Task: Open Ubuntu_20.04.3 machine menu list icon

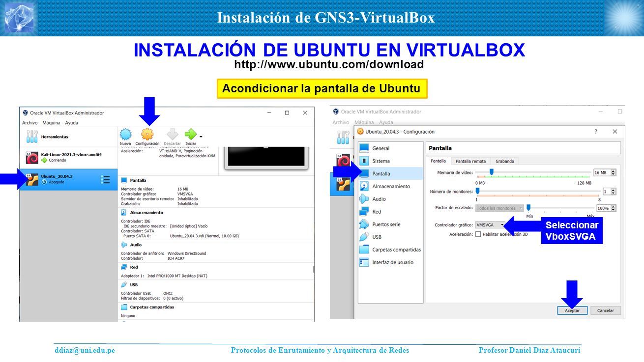Action: pos(105,179)
